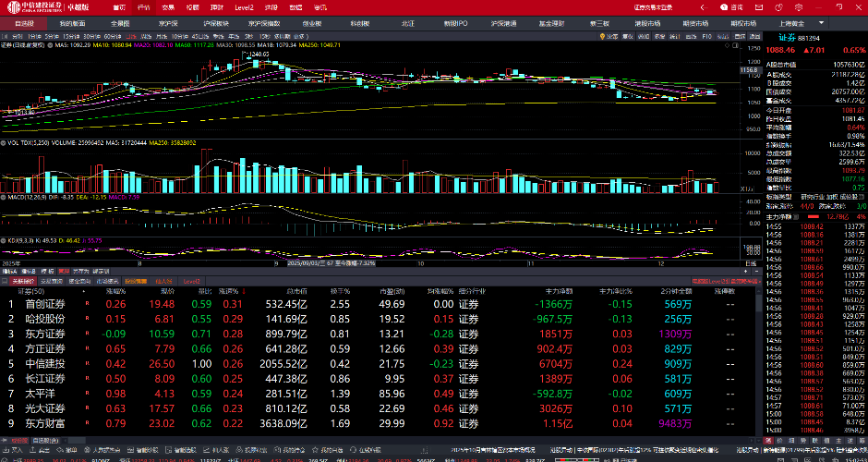The height and width of the screenshot is (462, 868).
Task: Select the 长江证券 row name
Action: [x=45, y=379]
